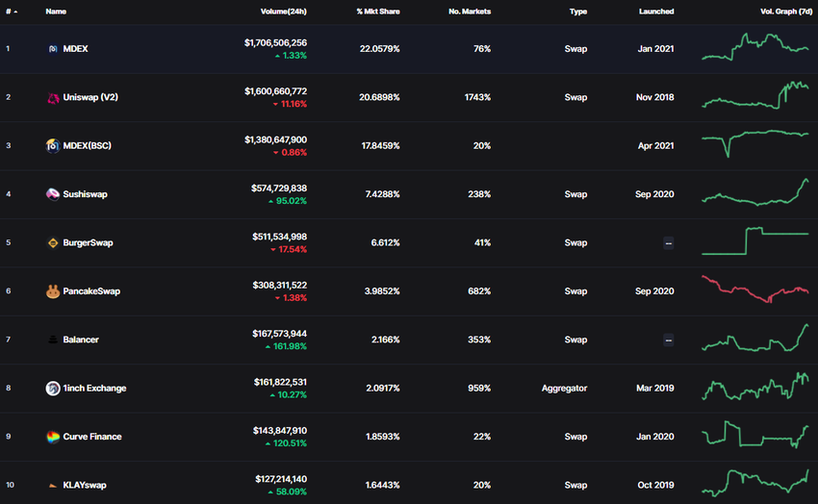Screen dimensions: 818x504
Task: Click the PancakeSwap bunny logo
Action: (x=53, y=291)
